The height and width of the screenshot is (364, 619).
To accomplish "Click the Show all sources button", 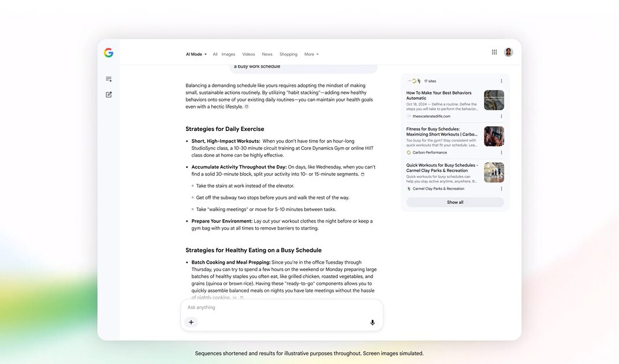I will (x=455, y=202).
